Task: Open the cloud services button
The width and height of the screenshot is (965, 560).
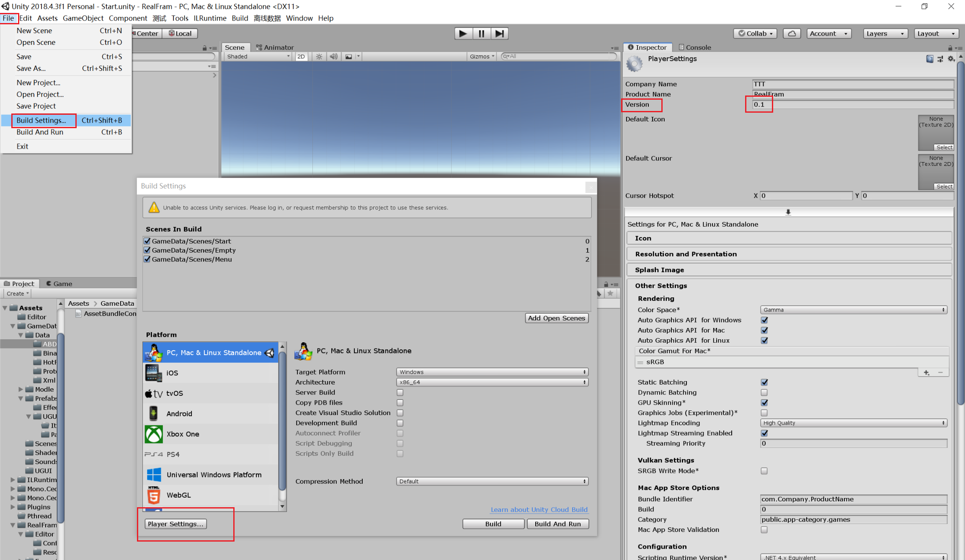Action: point(792,34)
